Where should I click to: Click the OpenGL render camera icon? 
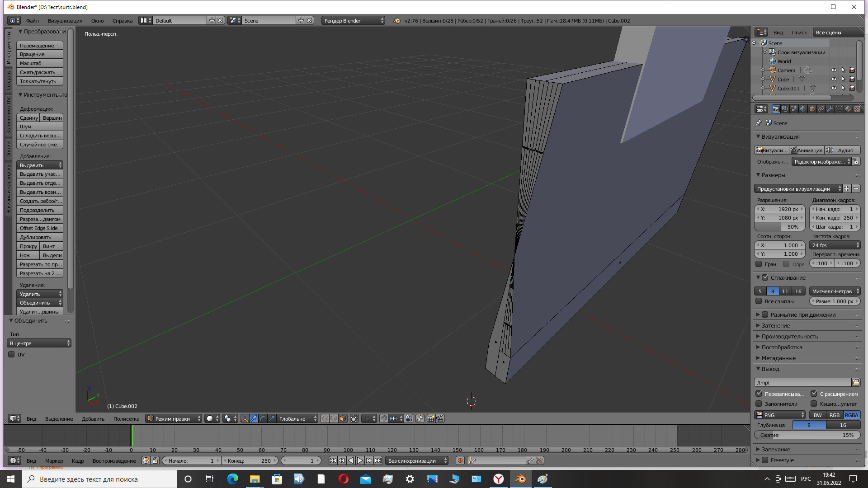tap(431, 418)
